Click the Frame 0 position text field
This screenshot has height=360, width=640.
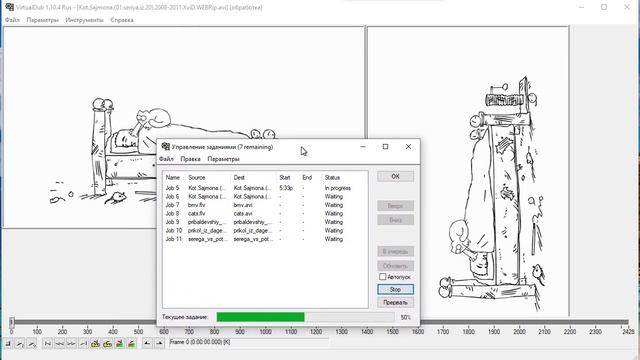[x=249, y=342]
